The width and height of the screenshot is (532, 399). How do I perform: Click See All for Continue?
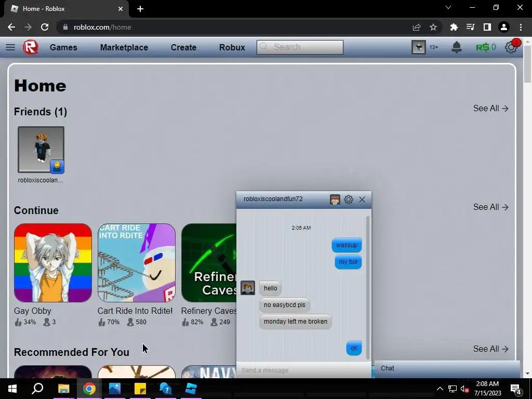(490, 207)
